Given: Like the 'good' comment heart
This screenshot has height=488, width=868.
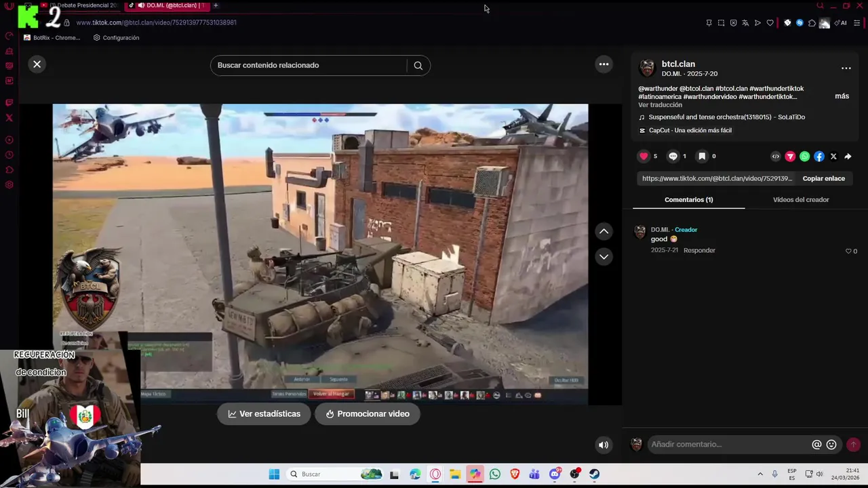Looking at the screenshot, I should click(848, 251).
